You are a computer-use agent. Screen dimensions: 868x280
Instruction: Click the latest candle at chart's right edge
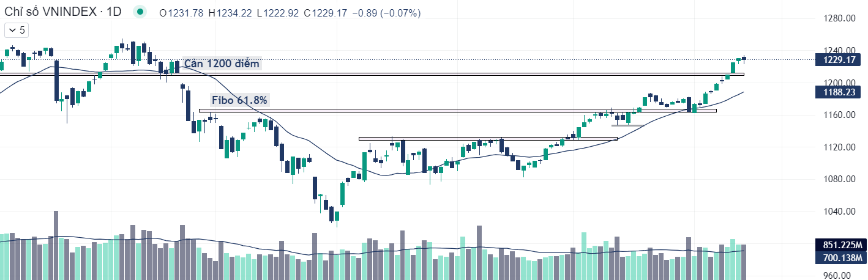tap(744, 58)
